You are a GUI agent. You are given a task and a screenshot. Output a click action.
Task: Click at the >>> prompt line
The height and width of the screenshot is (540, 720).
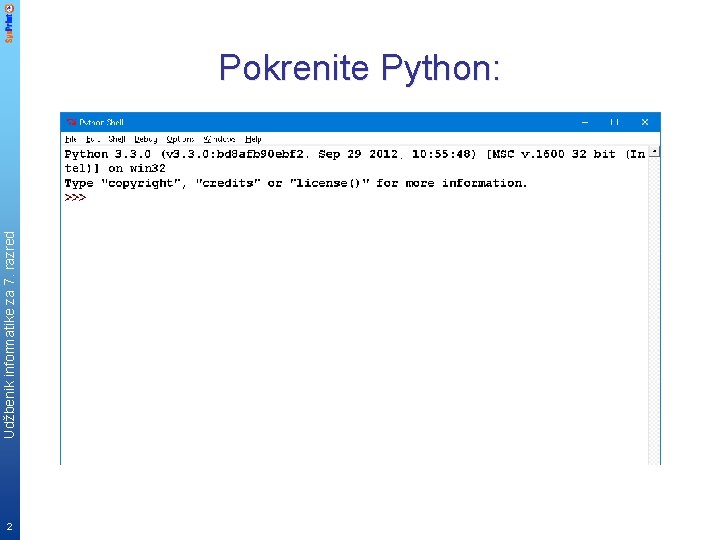(75, 197)
